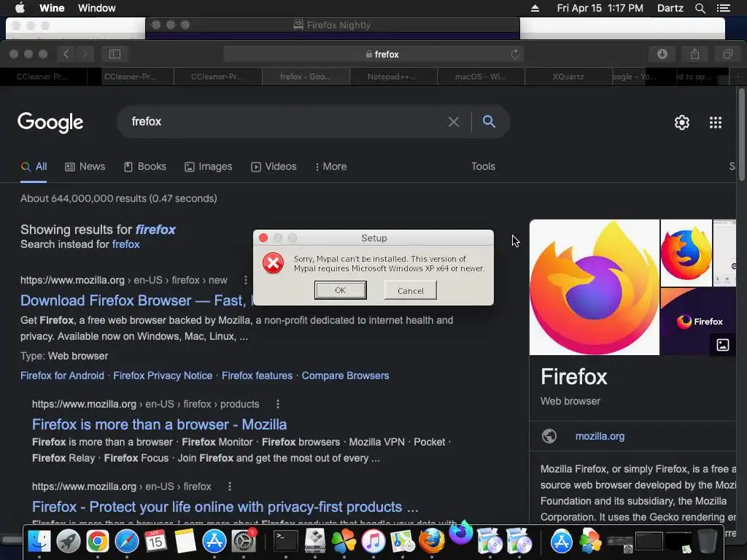Click the globe icon beside mozilla.org
Viewport: 747px width, 560px height.
click(549, 436)
